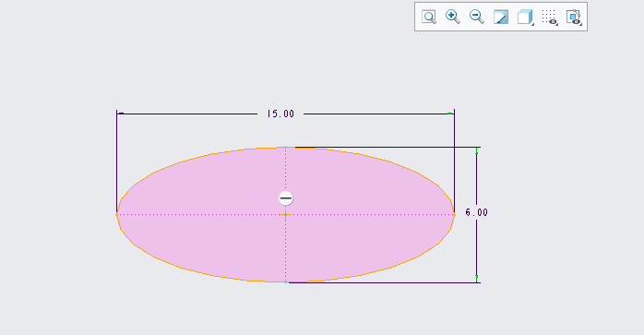Pick the bottom endpoint of the minor axis
The image size is (644, 335).
click(x=285, y=282)
